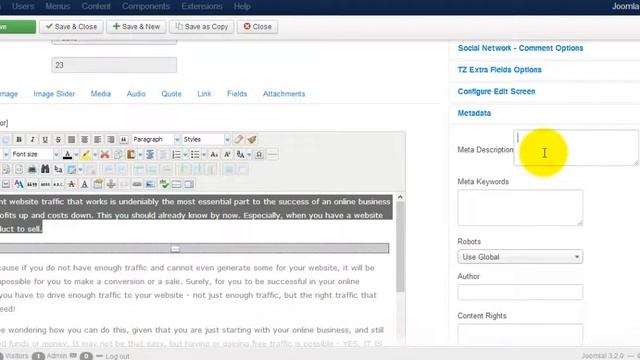Click the Save & New button
This screenshot has height=360, width=640.
[136, 27]
